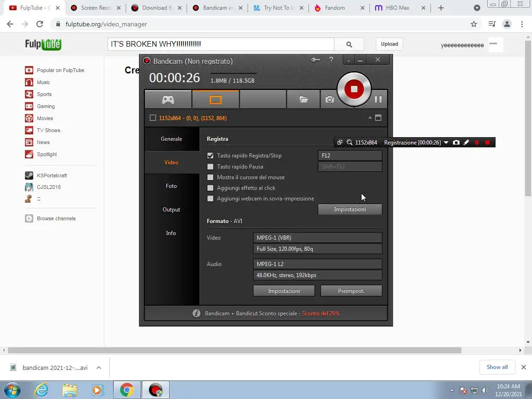
Task: Pause recording from overlay bar red pause
Action: (x=477, y=143)
